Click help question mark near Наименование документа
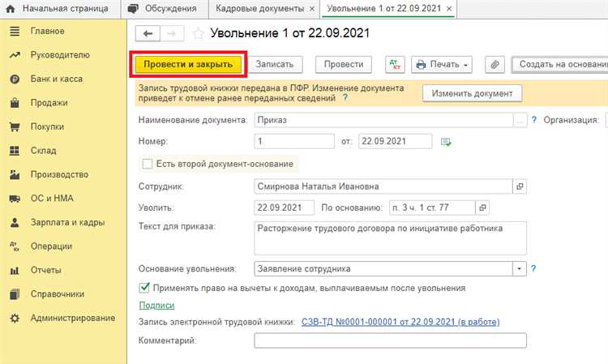 (534, 120)
